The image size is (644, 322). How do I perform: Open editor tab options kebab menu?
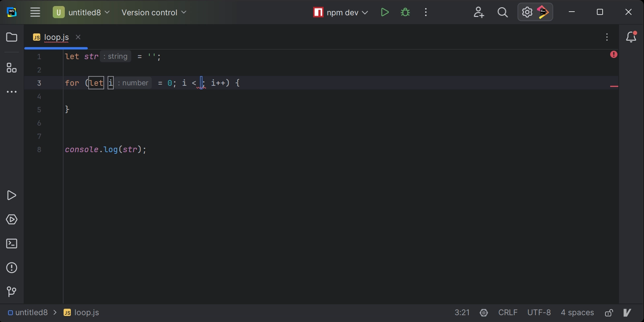(607, 37)
